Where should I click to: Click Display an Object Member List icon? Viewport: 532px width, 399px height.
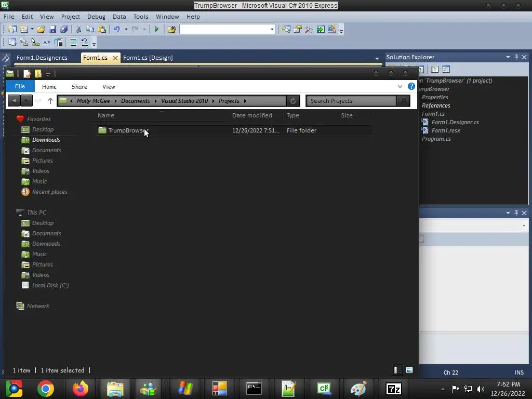[12, 42]
